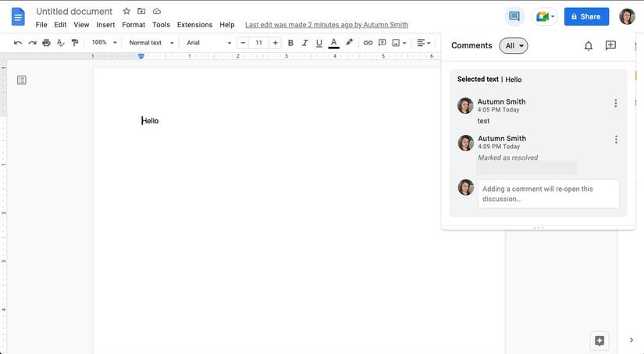
Task: Click the test comment text
Action: tap(483, 121)
